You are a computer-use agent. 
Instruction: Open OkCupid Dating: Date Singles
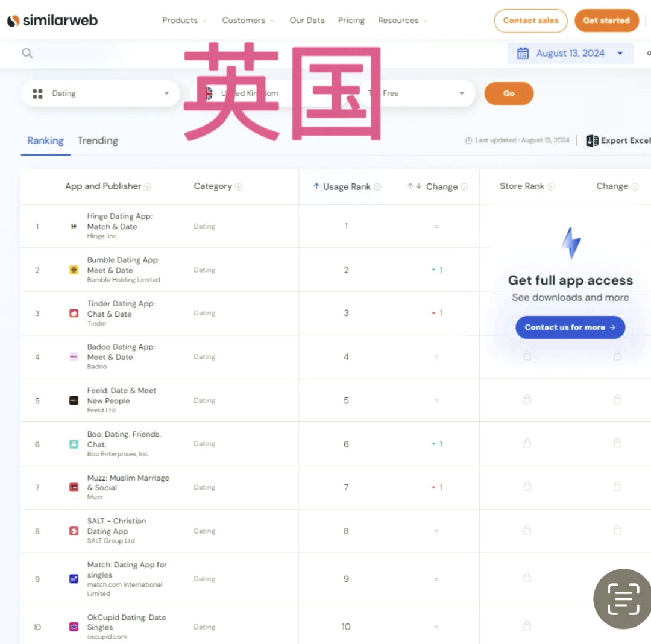pos(126,622)
